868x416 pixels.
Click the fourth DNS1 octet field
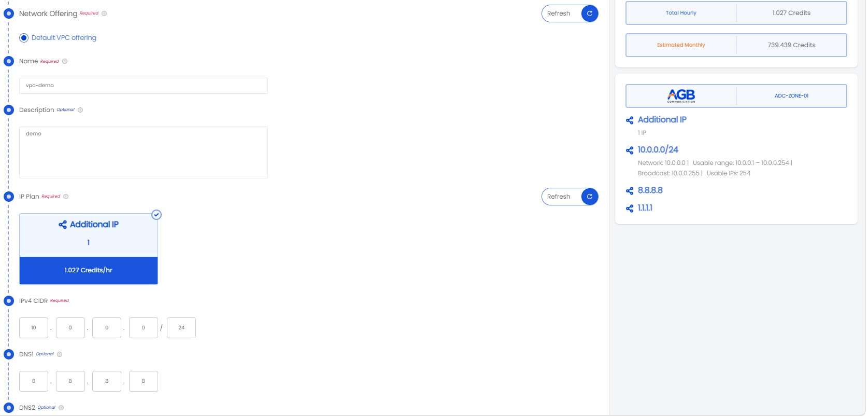(x=144, y=381)
